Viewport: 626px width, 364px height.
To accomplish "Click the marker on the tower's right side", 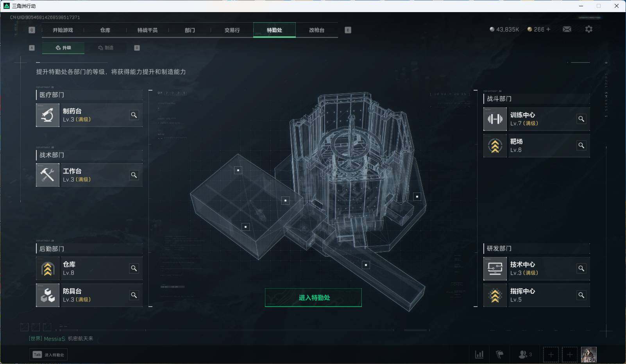I will (417, 196).
